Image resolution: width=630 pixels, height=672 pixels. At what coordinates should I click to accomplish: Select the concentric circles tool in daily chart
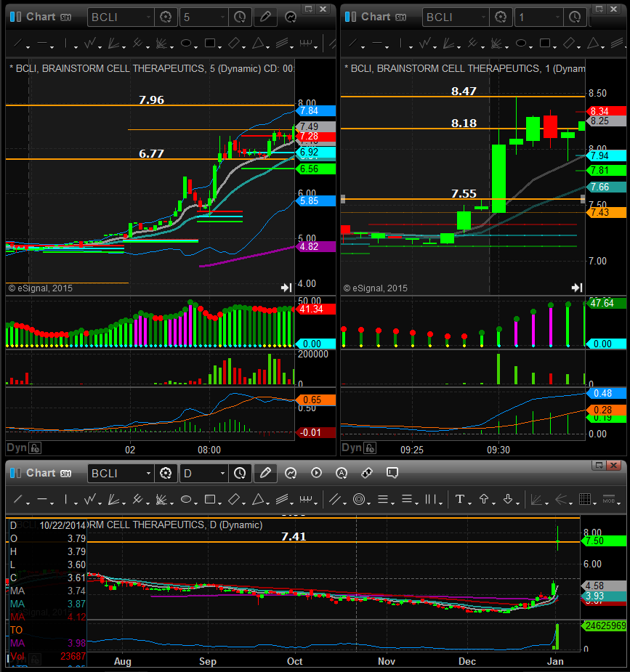pos(359,499)
